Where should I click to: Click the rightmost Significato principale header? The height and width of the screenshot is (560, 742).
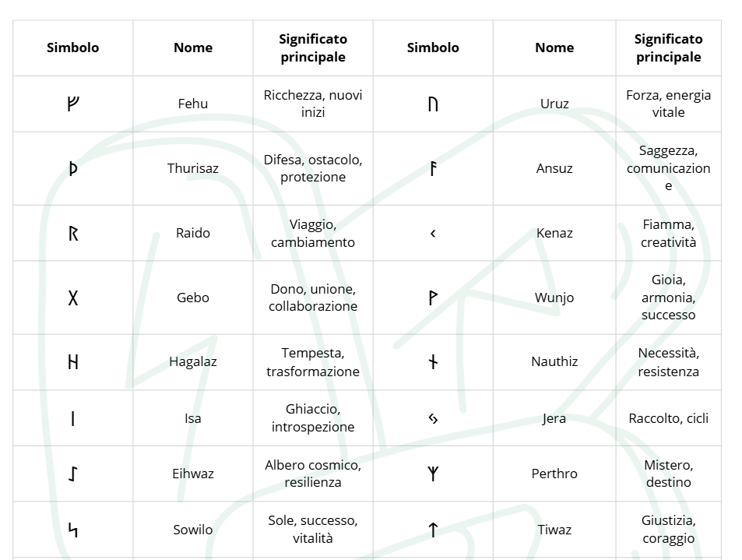coord(668,48)
